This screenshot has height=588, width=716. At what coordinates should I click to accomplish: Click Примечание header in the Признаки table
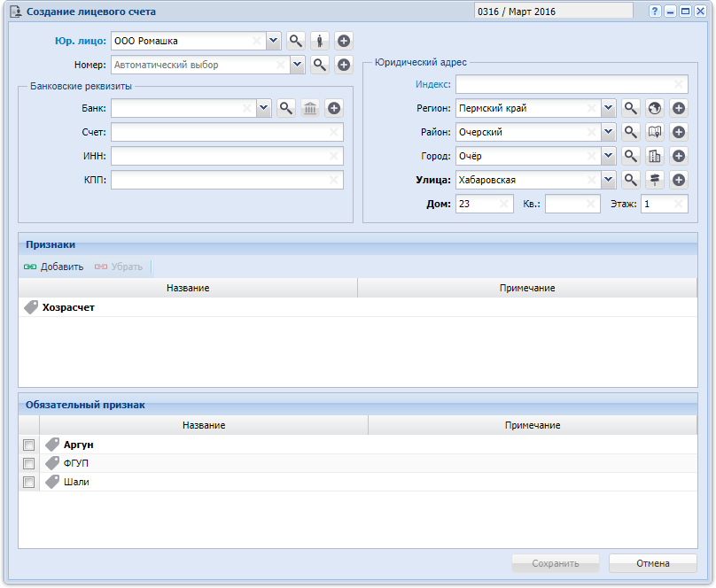coord(527,288)
